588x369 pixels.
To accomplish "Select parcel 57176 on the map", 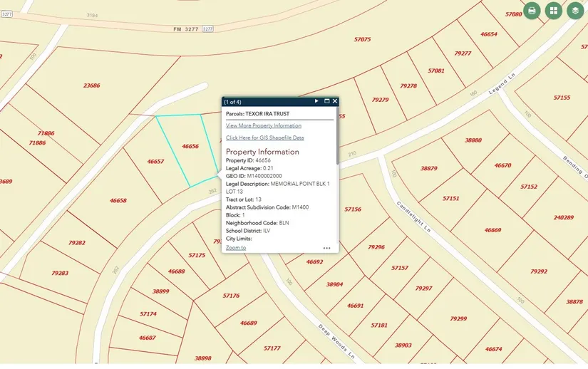I will pyautogui.click(x=231, y=295).
